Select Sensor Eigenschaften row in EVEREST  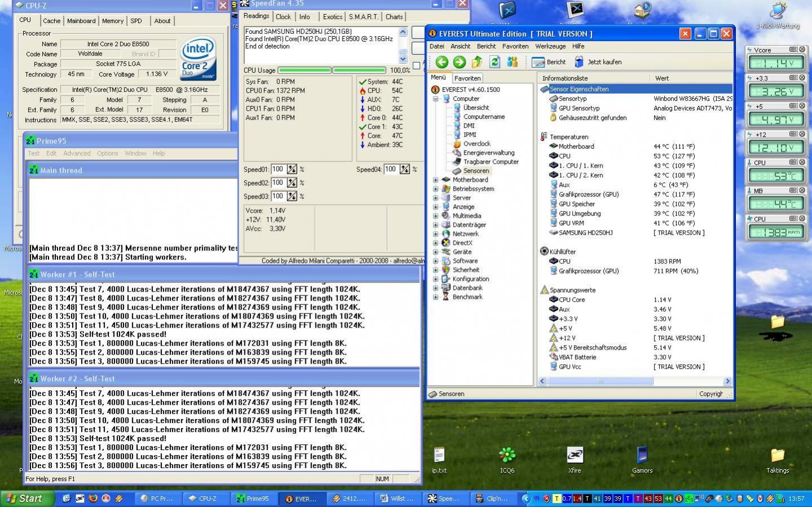(635, 89)
